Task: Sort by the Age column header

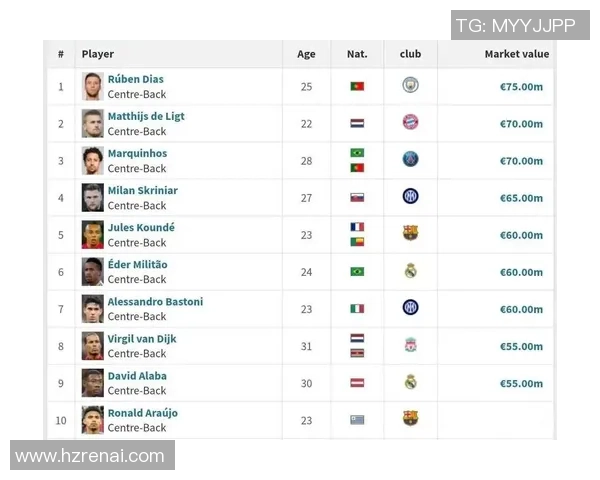Action: pyautogui.click(x=306, y=54)
